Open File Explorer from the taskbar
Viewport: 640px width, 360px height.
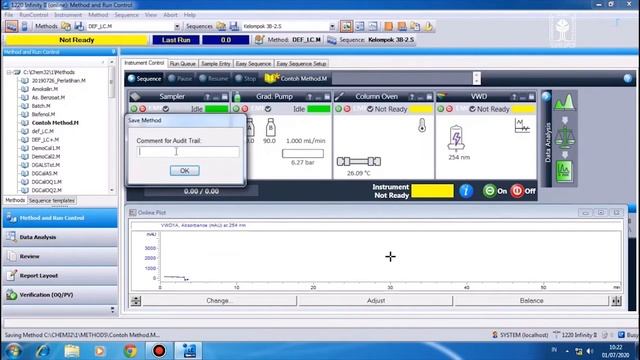pos(72,351)
